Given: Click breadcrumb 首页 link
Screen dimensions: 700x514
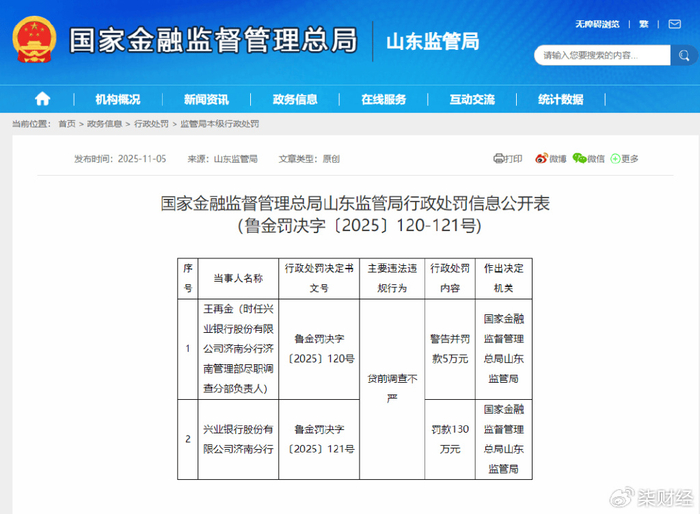Looking at the screenshot, I should 67,124.
